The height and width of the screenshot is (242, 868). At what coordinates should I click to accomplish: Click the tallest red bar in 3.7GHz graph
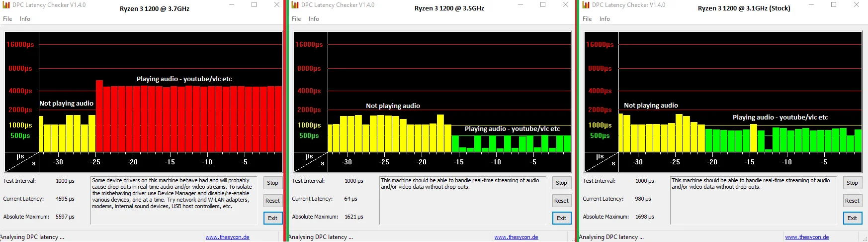point(99,116)
